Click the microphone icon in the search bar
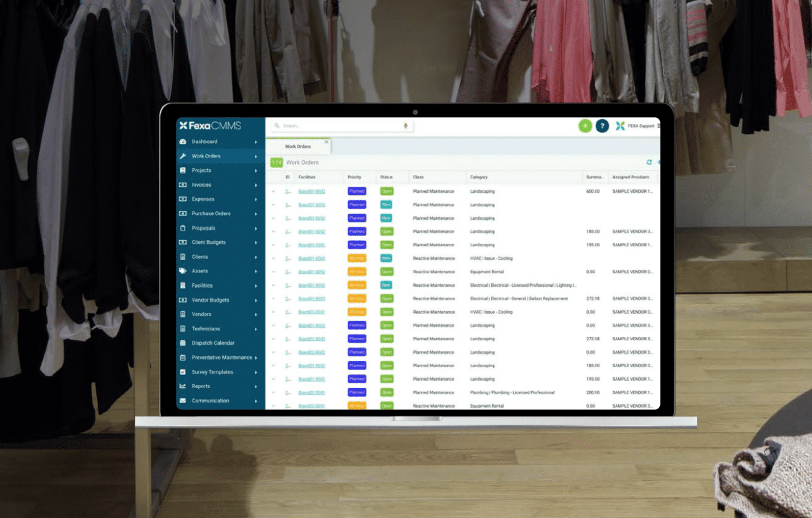This screenshot has width=812, height=518. pos(405,126)
